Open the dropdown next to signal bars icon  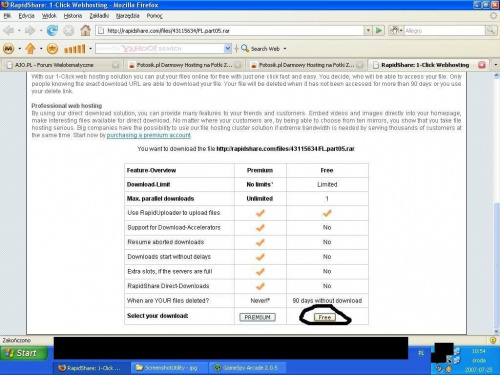(90, 49)
